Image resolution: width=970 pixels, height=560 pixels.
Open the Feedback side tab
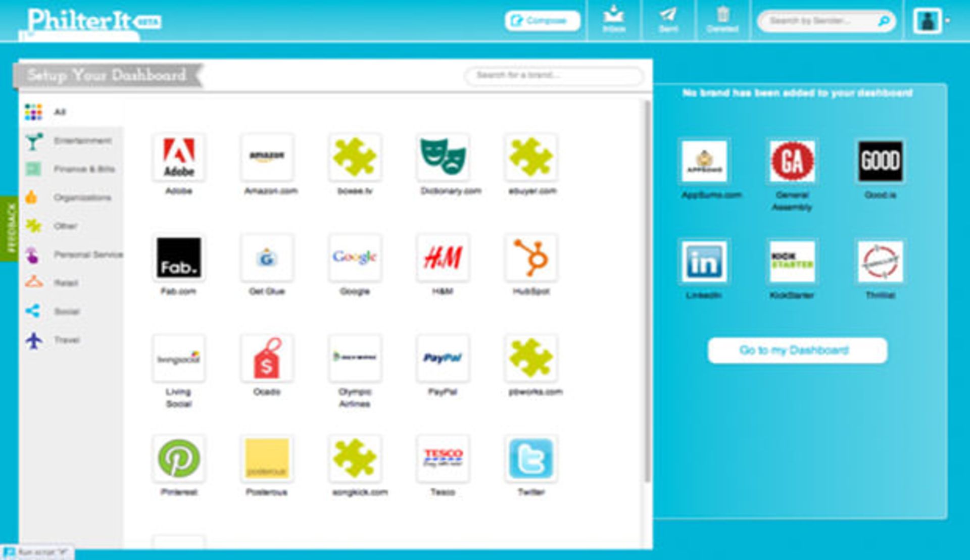click(x=9, y=229)
